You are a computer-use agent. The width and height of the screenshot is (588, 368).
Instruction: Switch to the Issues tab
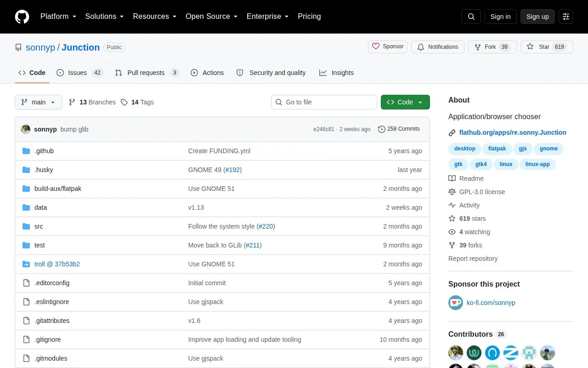point(80,73)
